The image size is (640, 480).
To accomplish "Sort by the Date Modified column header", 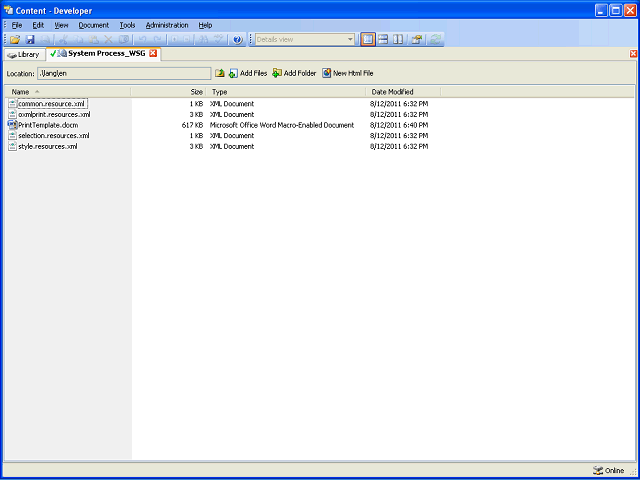I will click(403, 92).
